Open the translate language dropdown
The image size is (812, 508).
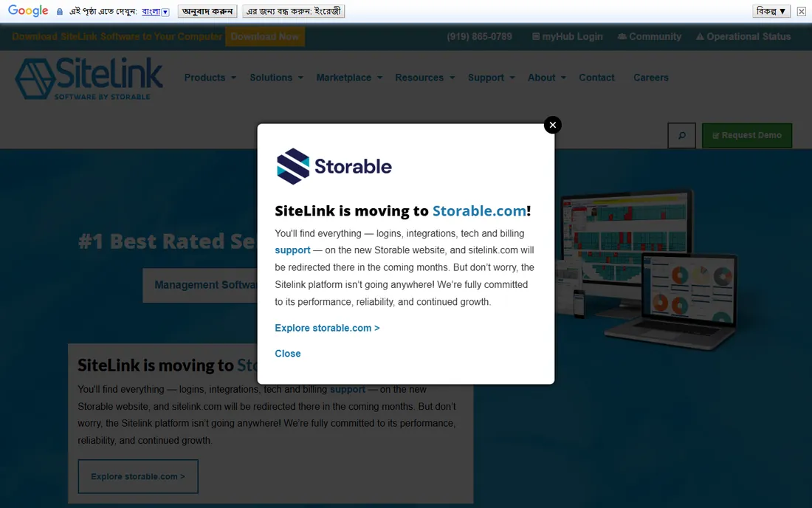[x=155, y=11]
